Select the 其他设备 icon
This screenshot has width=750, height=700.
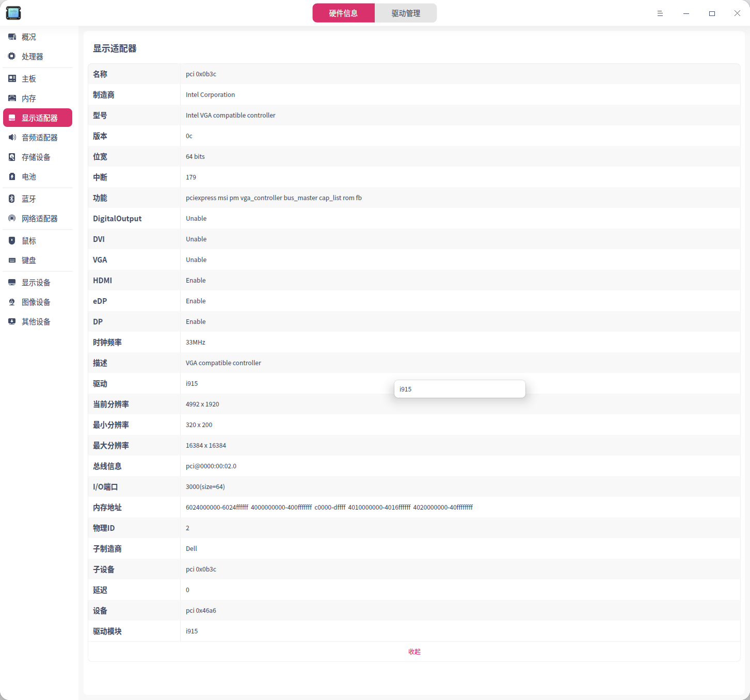coord(12,321)
